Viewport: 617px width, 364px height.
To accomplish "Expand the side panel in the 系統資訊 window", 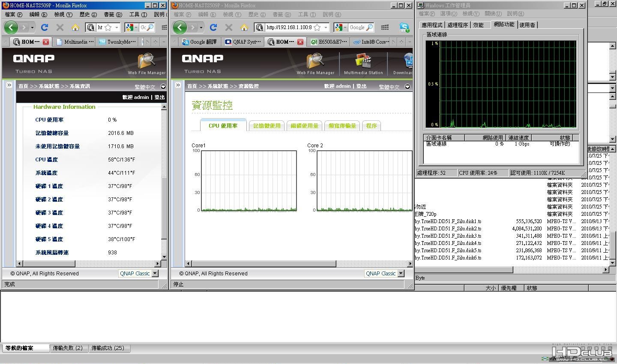I will pyautogui.click(x=9, y=85).
